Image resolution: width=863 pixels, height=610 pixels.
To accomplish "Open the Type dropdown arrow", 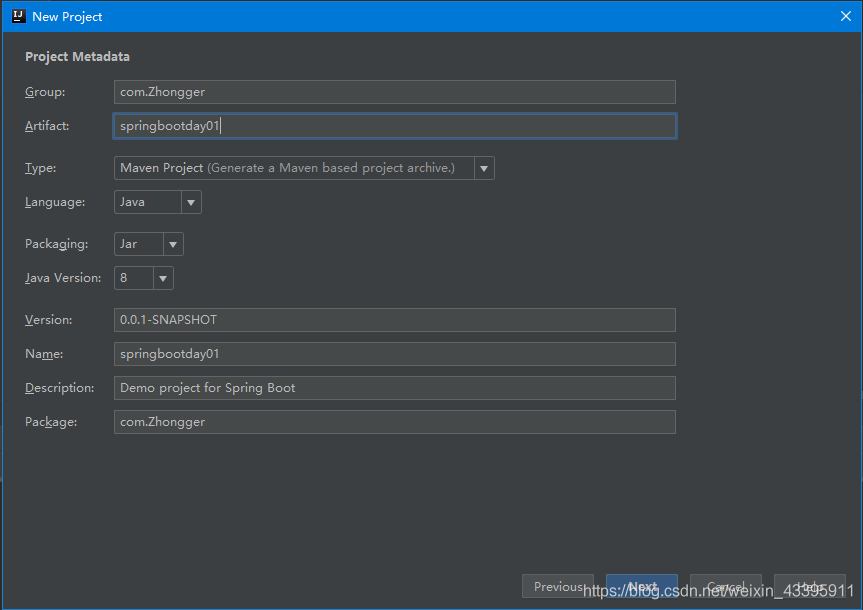I will pyautogui.click(x=484, y=168).
